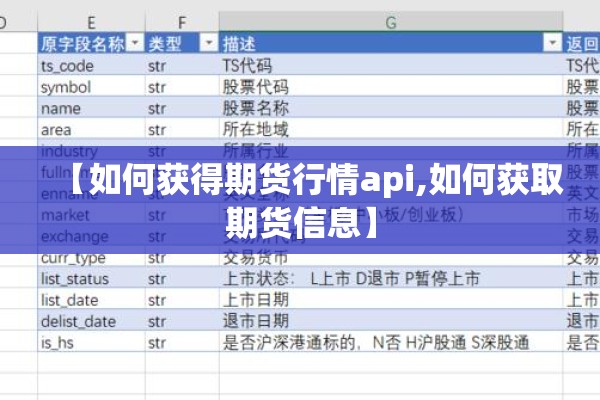Screen dimensions: 600x400
Task: Select the 上市状态 description cell in column G
Action: click(x=391, y=277)
